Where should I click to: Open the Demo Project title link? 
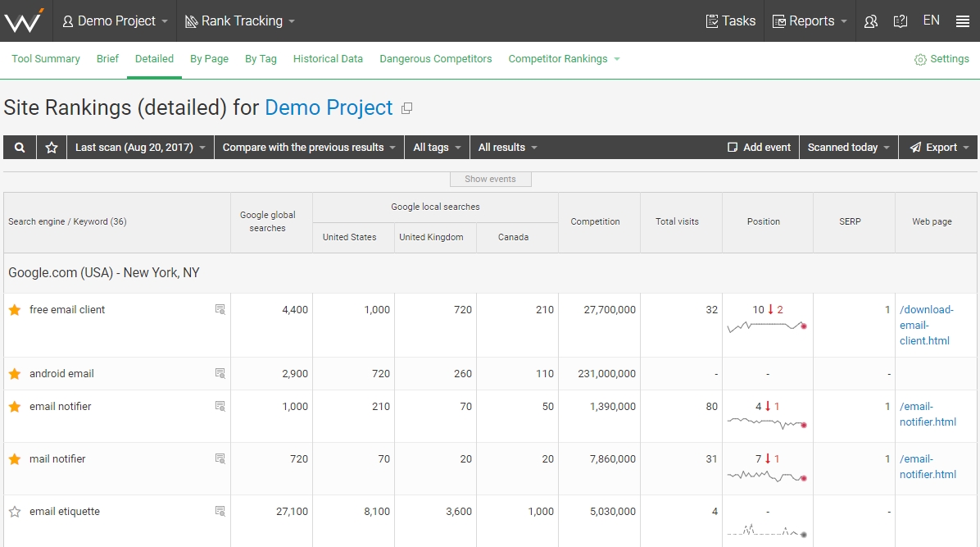(x=329, y=107)
